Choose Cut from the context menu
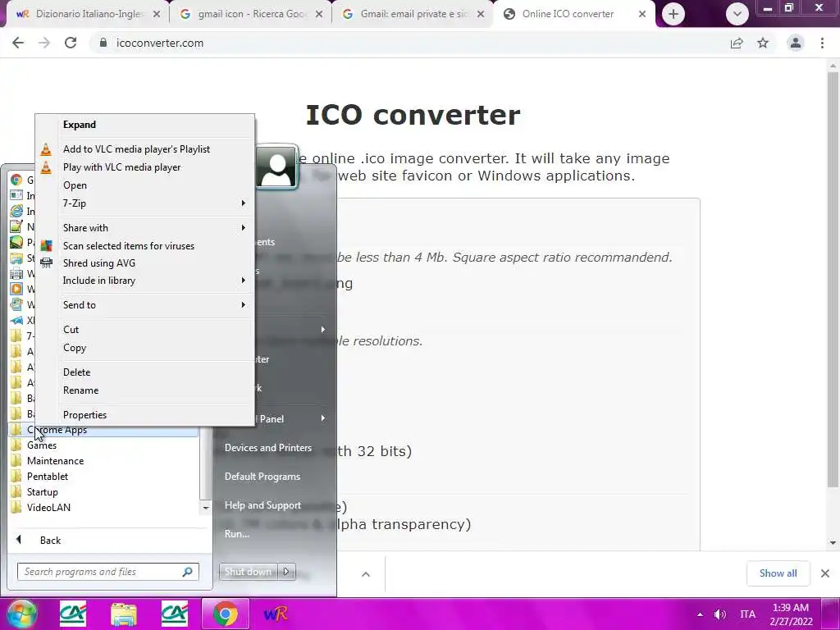The image size is (840, 630). tap(71, 330)
